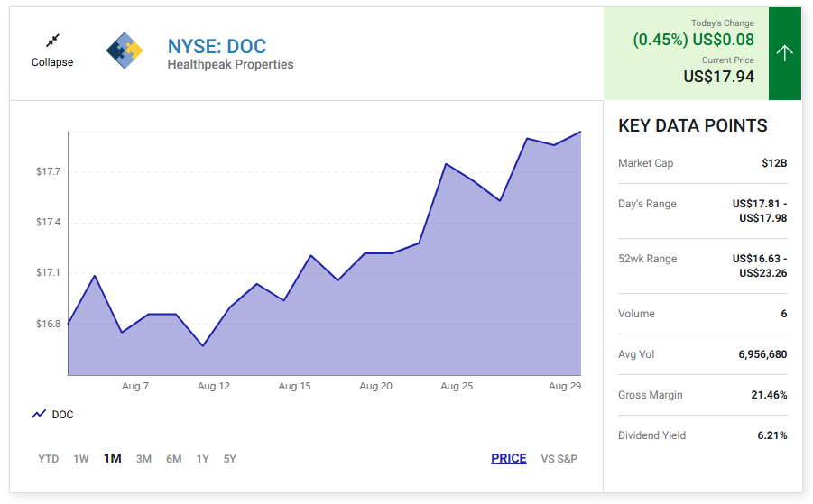Click the Healthpeak Properties puzzle logo
This screenshot has width=813, height=504.
pos(125,50)
